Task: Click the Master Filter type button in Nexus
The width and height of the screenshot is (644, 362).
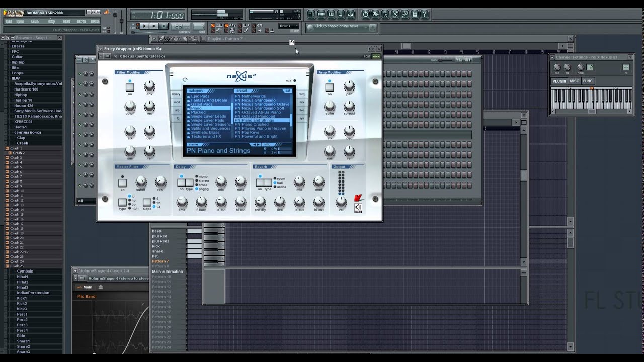Action: [x=122, y=202]
